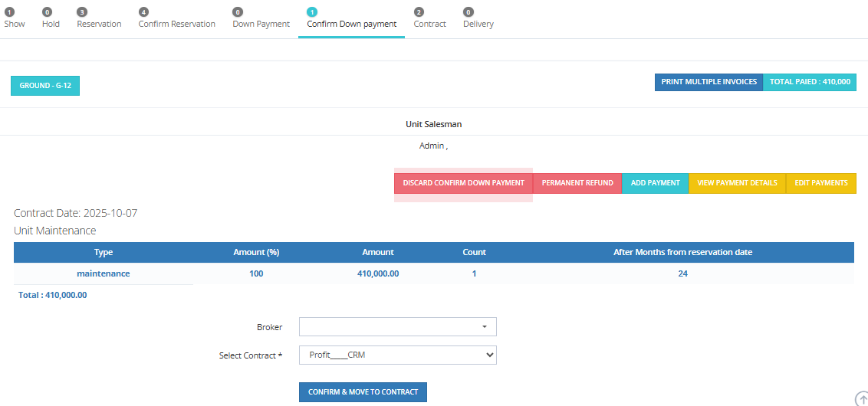Add a new payment
868x406 pixels.
pos(655,184)
